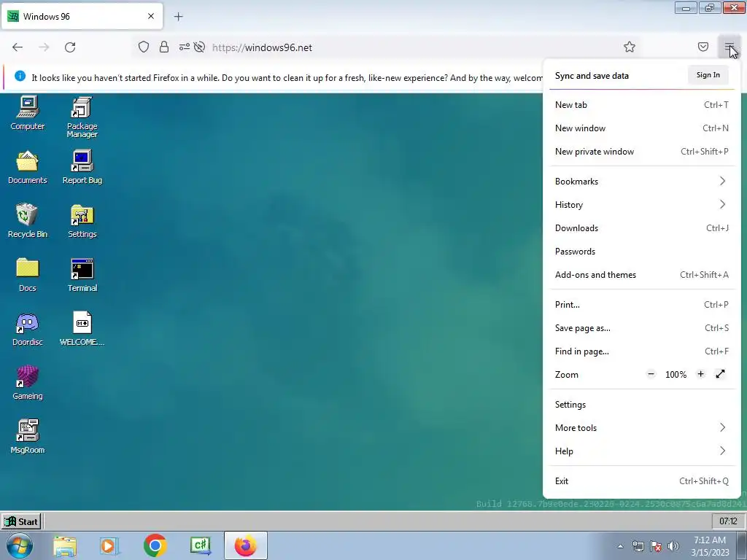Image resolution: width=747 pixels, height=560 pixels.
Task: Open Add-ons and themes
Action: coord(642,275)
